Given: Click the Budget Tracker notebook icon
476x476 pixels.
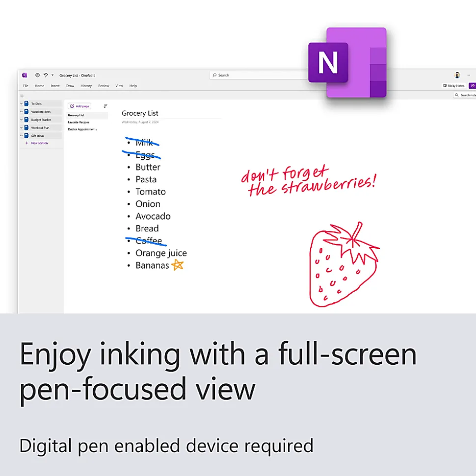Looking at the screenshot, I should pyautogui.click(x=26, y=120).
